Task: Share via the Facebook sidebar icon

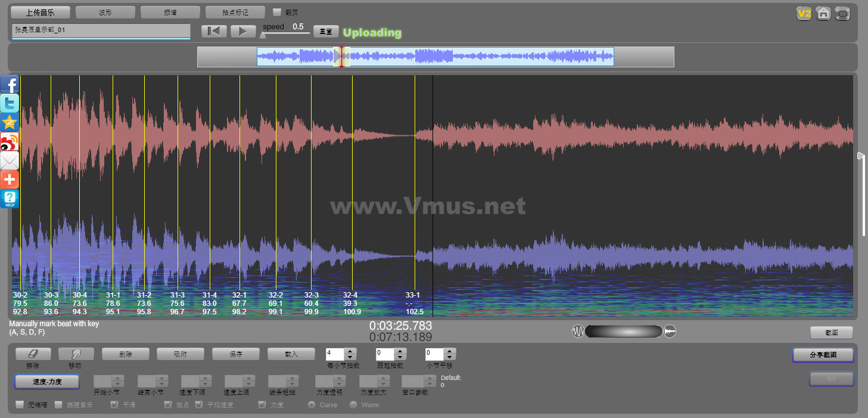Action: [10, 85]
